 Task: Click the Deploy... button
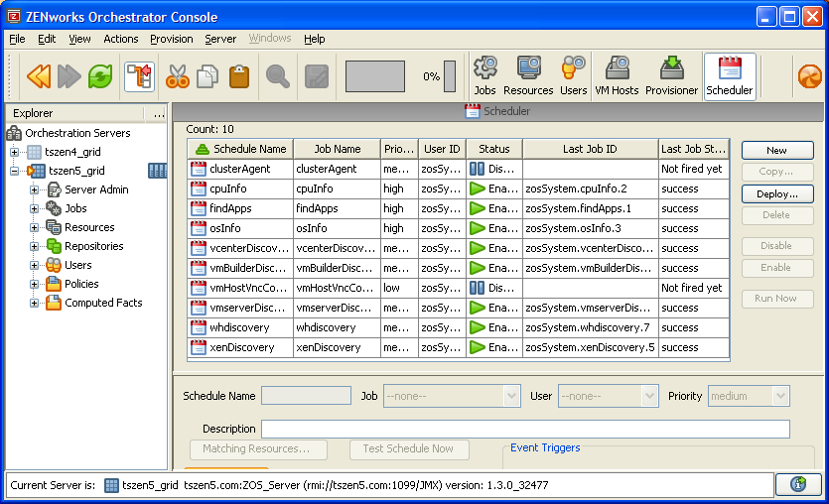tap(776, 193)
